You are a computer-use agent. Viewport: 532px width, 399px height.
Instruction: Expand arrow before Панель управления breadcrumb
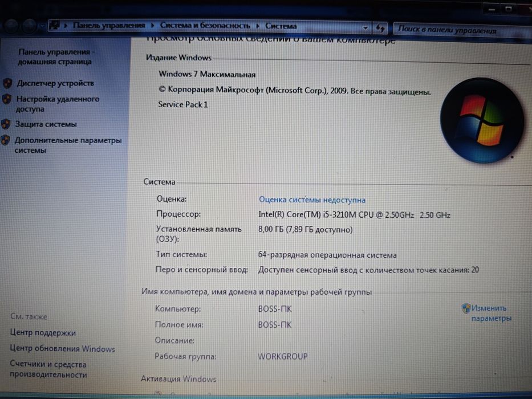[x=66, y=26]
